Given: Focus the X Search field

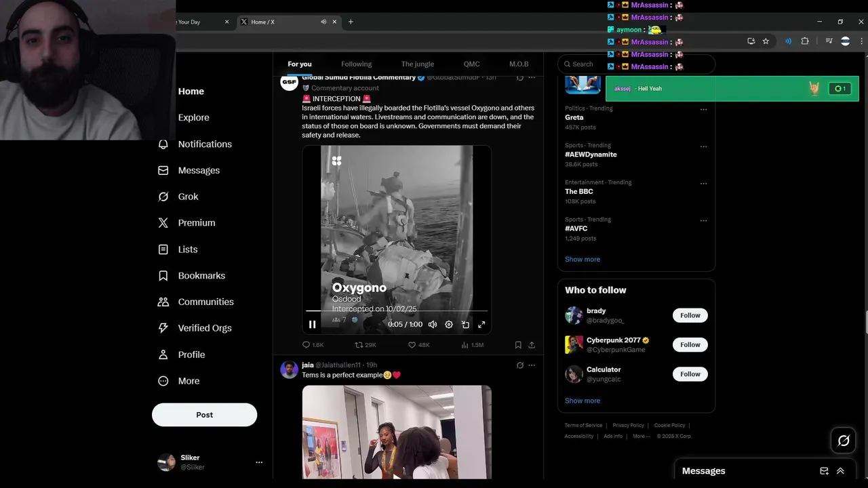Looking at the screenshot, I should 636,64.
